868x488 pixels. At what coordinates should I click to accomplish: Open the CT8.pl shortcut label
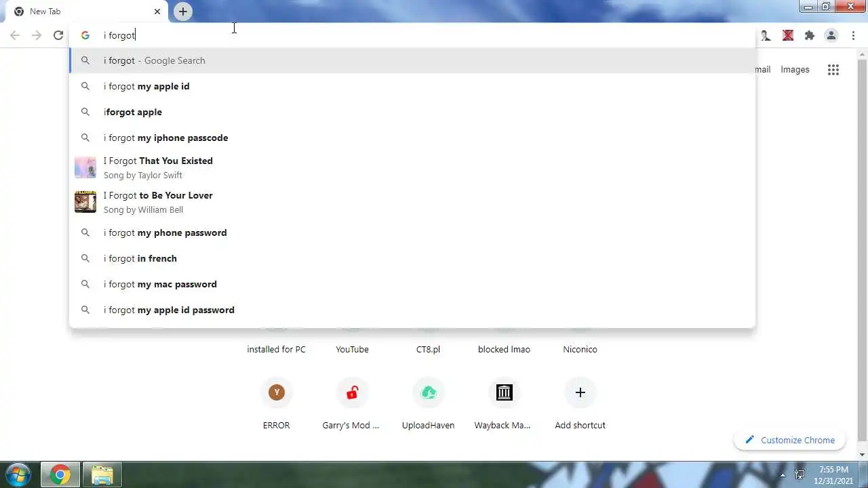[428, 349]
